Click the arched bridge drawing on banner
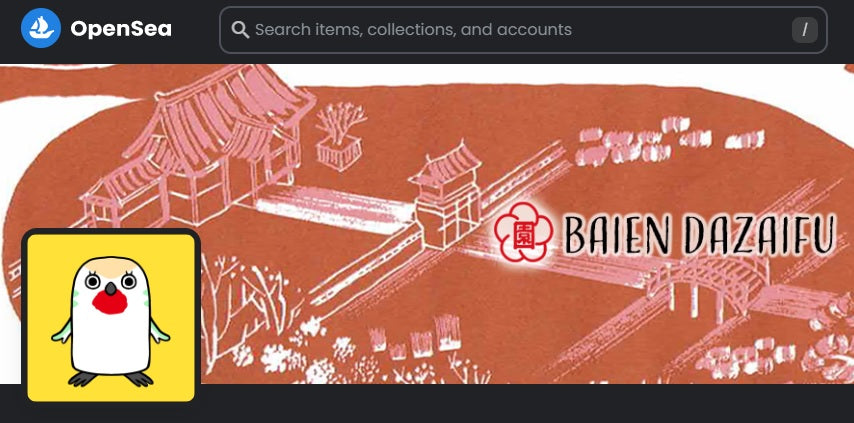 [x=708, y=283]
